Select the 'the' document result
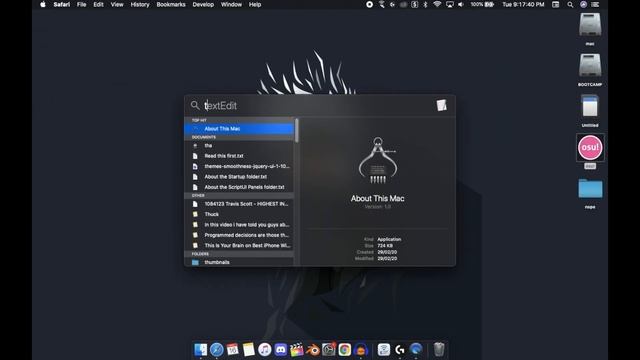640x360 pixels. [239, 145]
